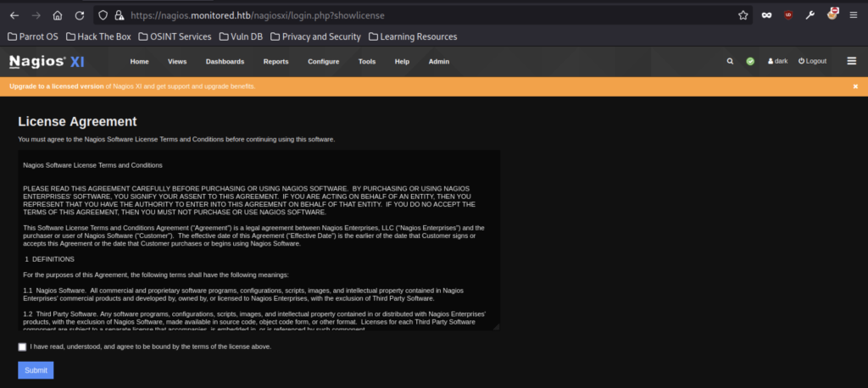868x388 pixels.
Task: Submit the license agreement form
Action: tap(36, 370)
